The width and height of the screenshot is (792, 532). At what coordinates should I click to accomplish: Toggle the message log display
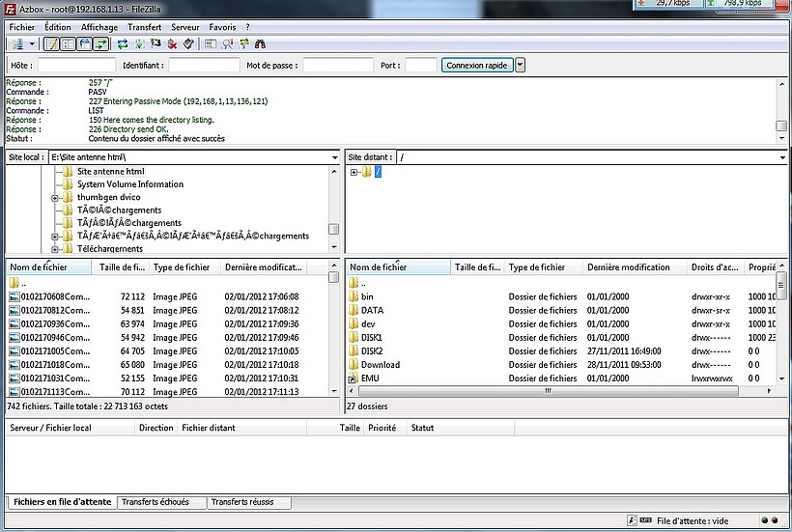pyautogui.click(x=52, y=44)
